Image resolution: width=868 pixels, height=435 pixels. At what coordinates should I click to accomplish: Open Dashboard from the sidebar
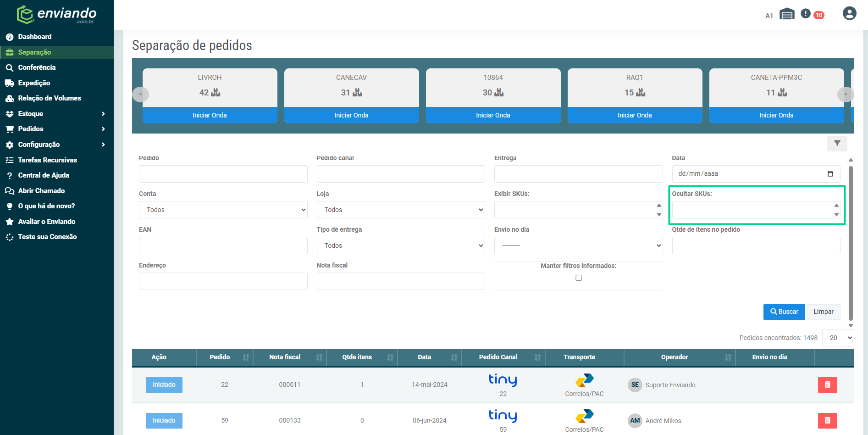click(34, 37)
